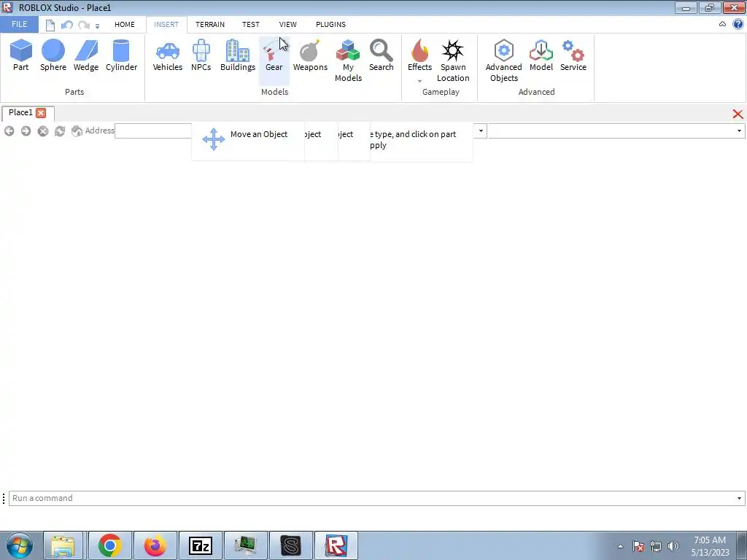Switch to the VIEW tab
Screen dimensions: 747x560
tap(287, 24)
